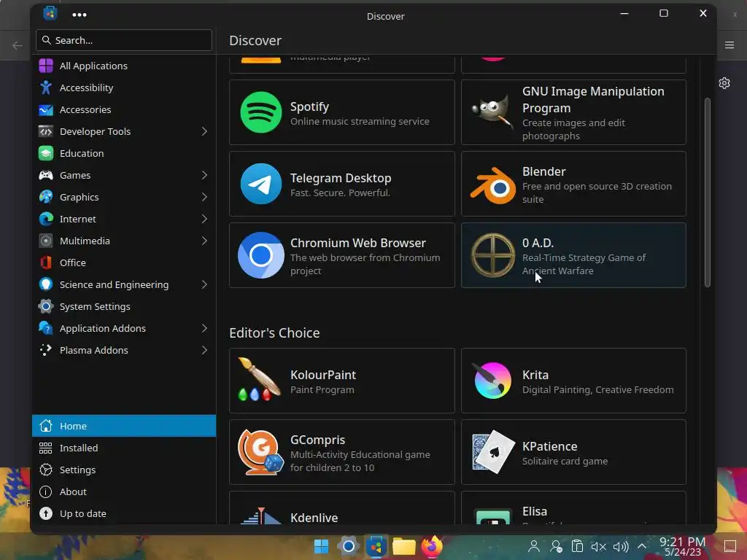Click the KolourPaint brush icon
The width and height of the screenshot is (747, 560).
[x=259, y=379]
